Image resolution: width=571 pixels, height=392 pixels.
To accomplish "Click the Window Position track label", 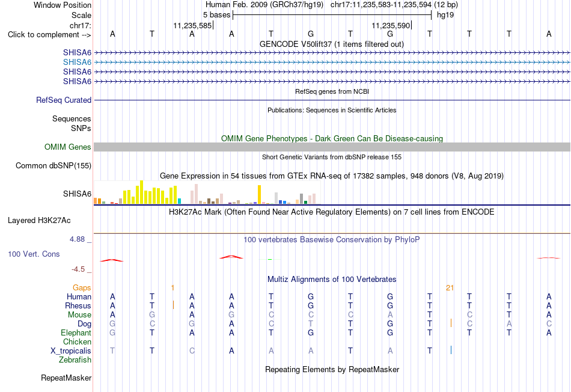I will pyautogui.click(x=63, y=5).
